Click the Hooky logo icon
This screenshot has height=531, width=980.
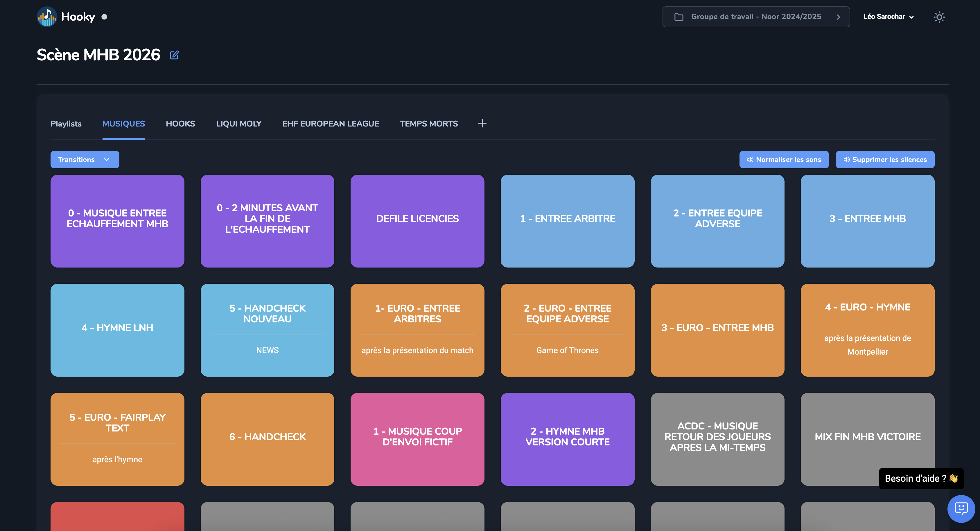coord(47,17)
